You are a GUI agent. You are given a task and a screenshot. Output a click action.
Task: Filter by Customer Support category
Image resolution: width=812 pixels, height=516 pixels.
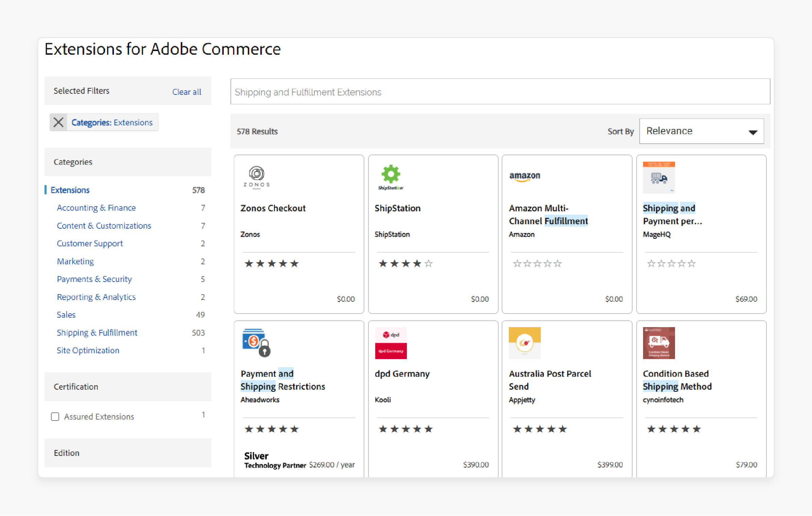[x=90, y=244]
